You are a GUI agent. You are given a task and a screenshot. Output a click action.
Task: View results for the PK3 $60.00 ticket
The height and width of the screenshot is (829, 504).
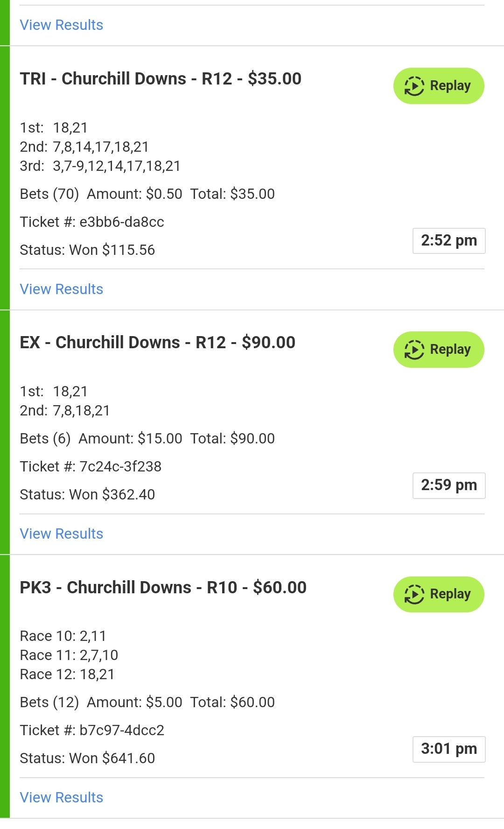62,798
